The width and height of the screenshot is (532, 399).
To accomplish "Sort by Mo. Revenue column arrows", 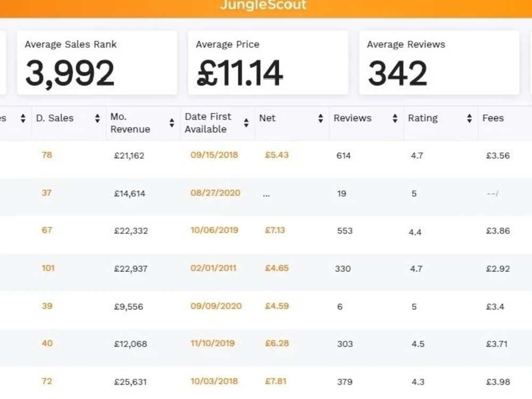I will click(x=172, y=123).
